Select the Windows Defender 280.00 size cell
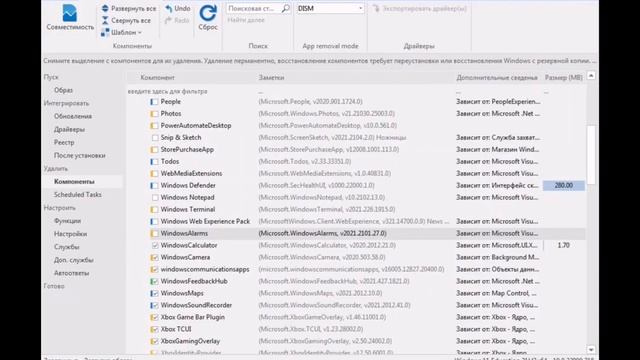The width and height of the screenshot is (640, 360). pyautogui.click(x=564, y=185)
